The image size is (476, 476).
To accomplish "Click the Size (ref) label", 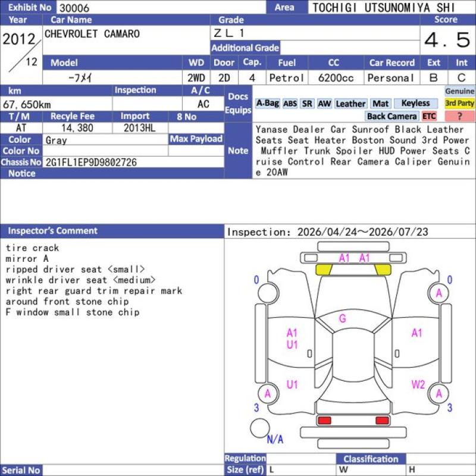I will (x=245, y=469).
